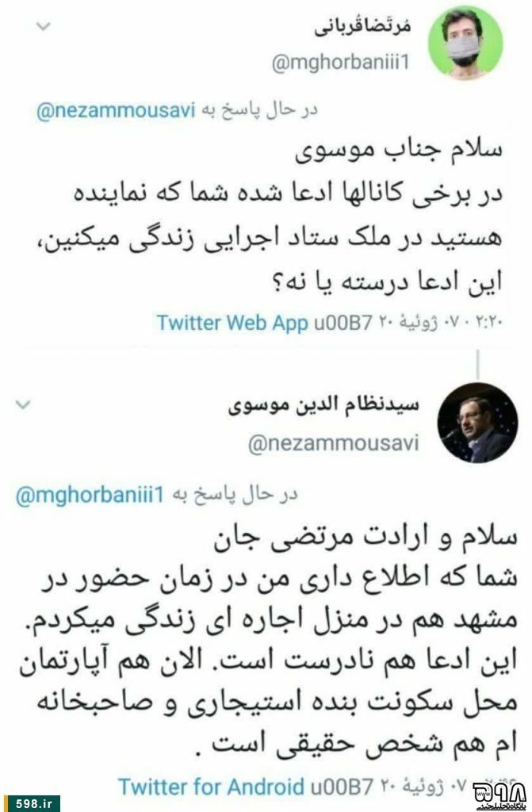This screenshot has width=532, height=812.
Task: Click the second tweet's date ۰۷ ژوئیهٔ ۲۰
Action: pos(423,787)
